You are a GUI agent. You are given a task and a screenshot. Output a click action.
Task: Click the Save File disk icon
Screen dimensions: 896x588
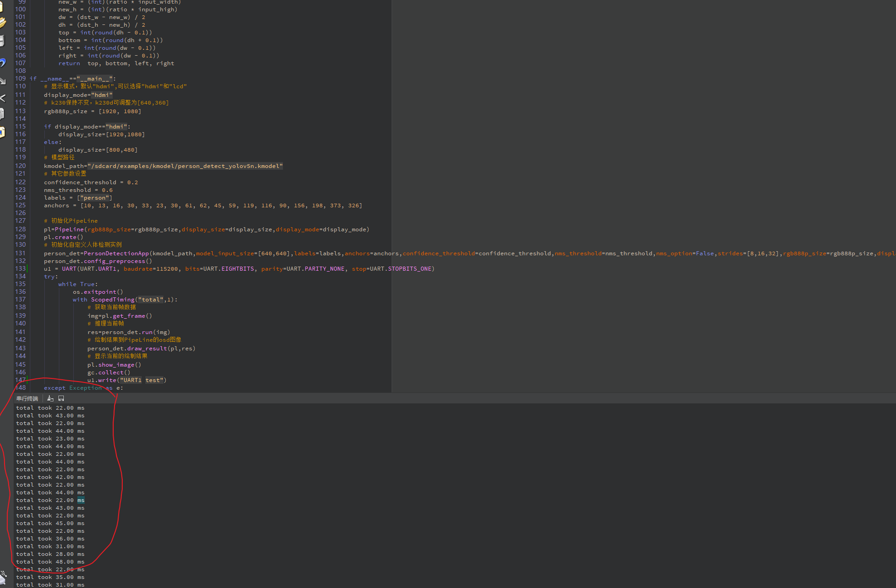click(2, 41)
